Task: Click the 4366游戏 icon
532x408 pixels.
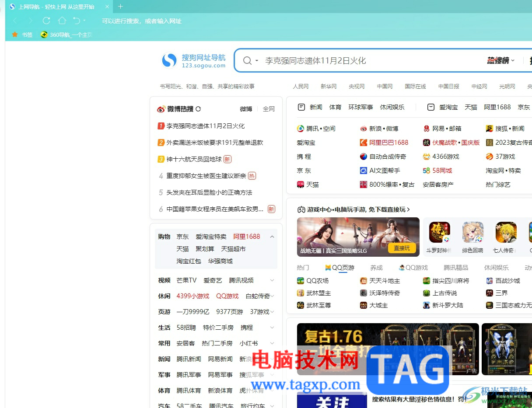Action: click(x=427, y=157)
